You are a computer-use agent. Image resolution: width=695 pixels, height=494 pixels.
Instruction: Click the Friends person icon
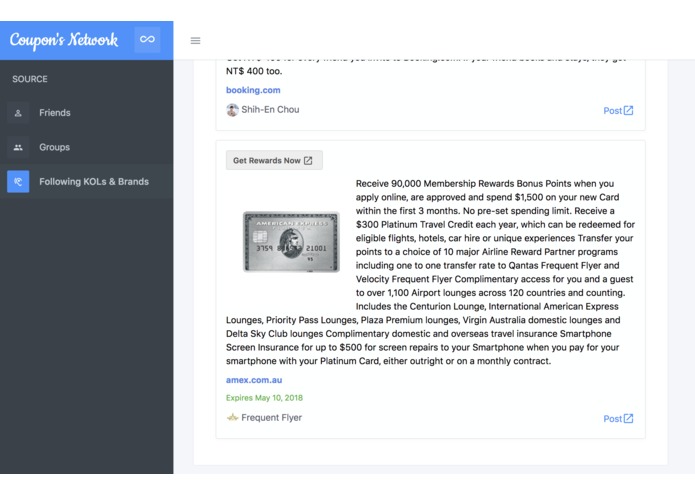click(x=18, y=113)
